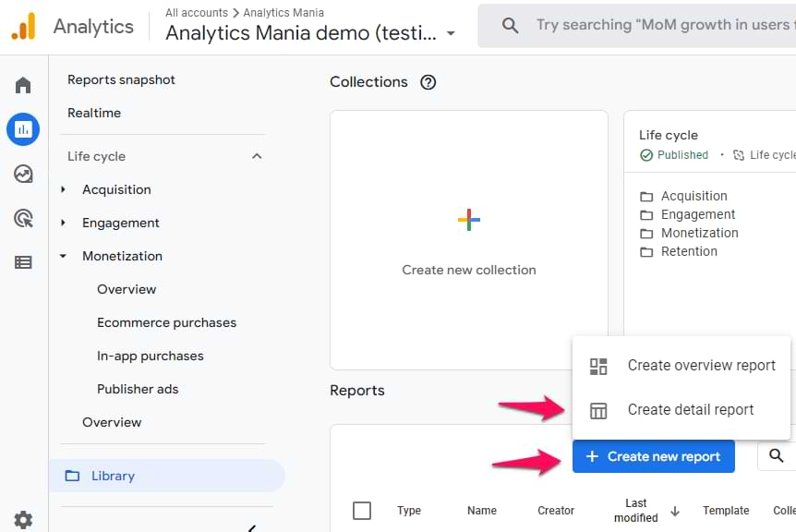
Task: Select Create detail report menu item
Action: point(681,410)
